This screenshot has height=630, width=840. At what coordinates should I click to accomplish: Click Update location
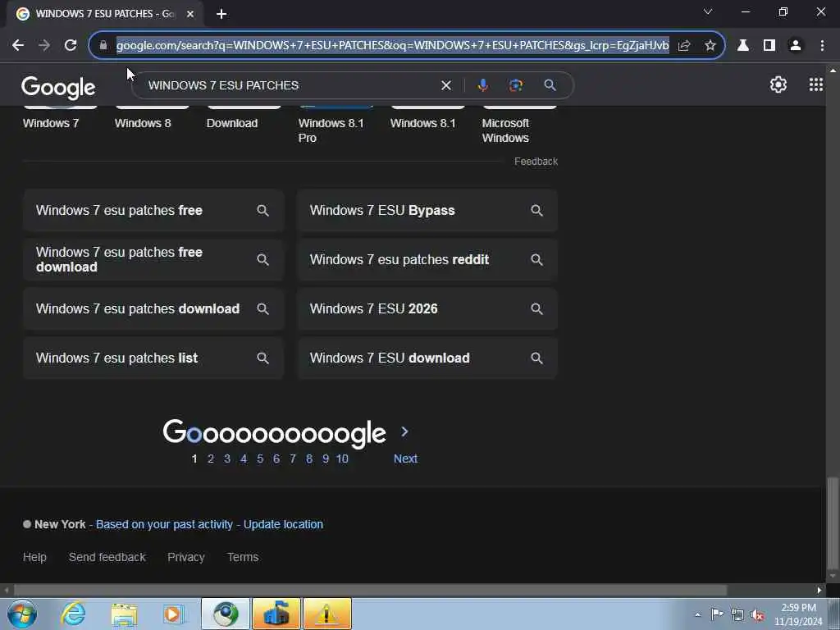pyautogui.click(x=283, y=524)
